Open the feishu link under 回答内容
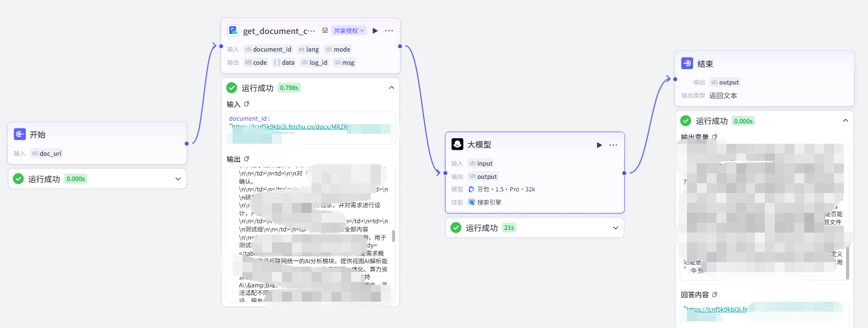 click(717, 309)
